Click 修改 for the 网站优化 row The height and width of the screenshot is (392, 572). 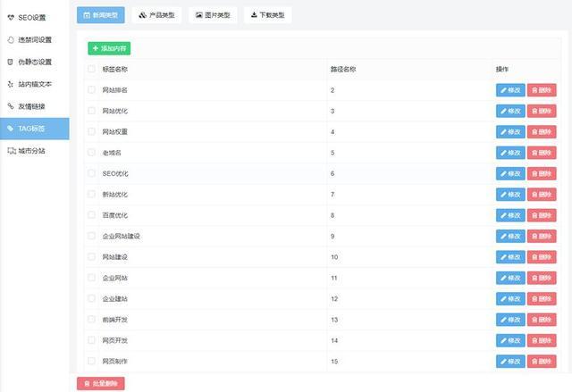click(x=510, y=111)
